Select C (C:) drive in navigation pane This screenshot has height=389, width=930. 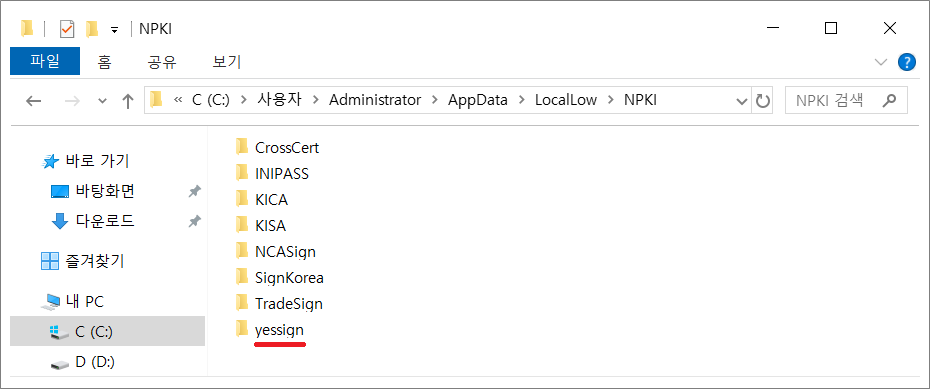(x=107, y=332)
